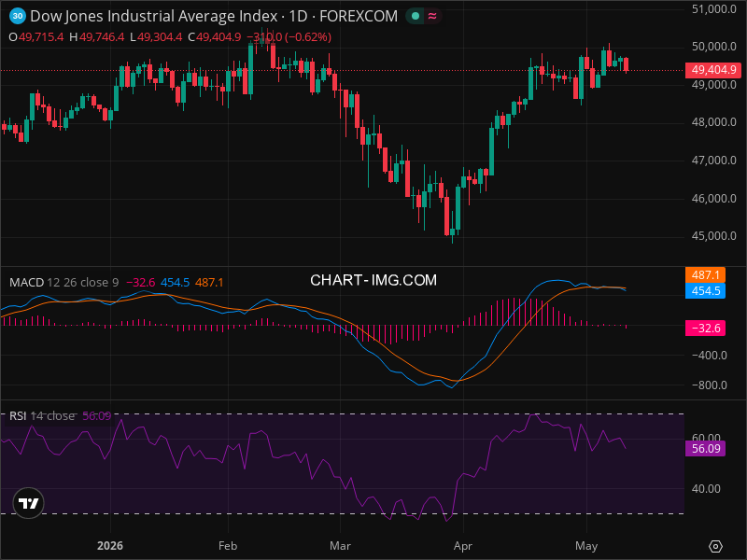Viewport: 747px width, 560px height.
Task: Click the blue Dow 30 symbol logo
Action: (18, 16)
